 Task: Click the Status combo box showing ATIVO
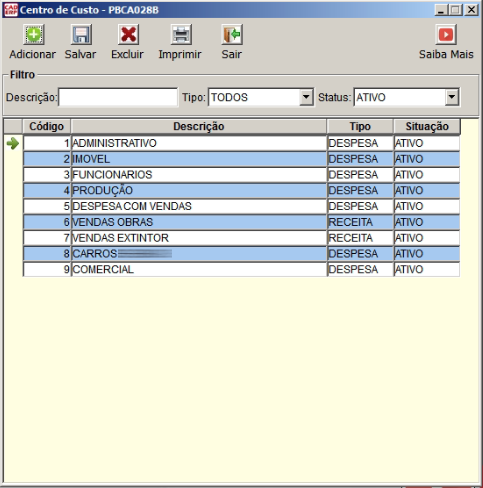[x=407, y=97]
